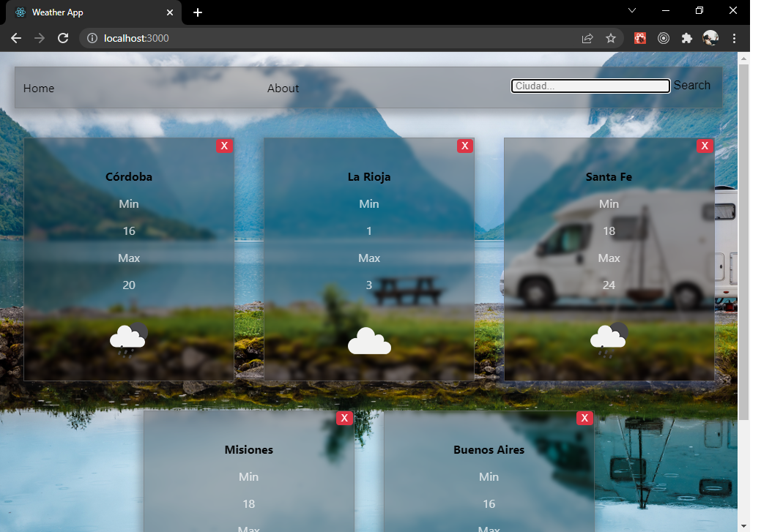Click the Search button
761x532 pixels.
coord(692,86)
